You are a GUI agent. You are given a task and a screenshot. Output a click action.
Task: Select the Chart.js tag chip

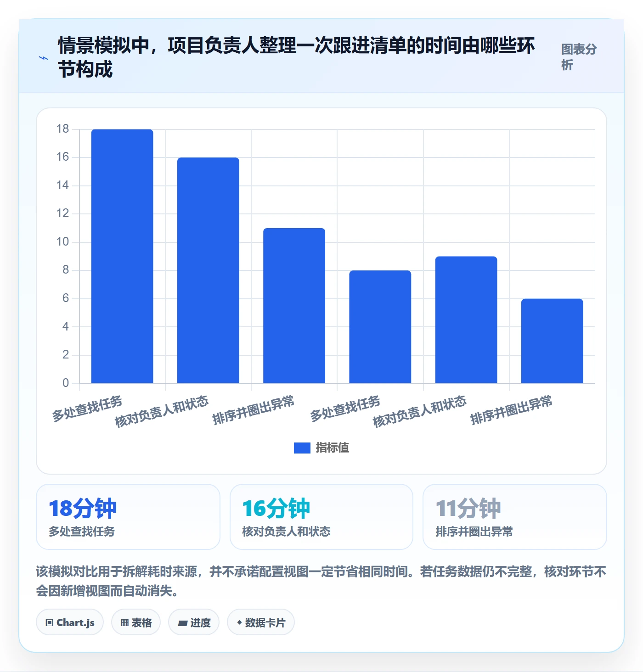pos(70,622)
